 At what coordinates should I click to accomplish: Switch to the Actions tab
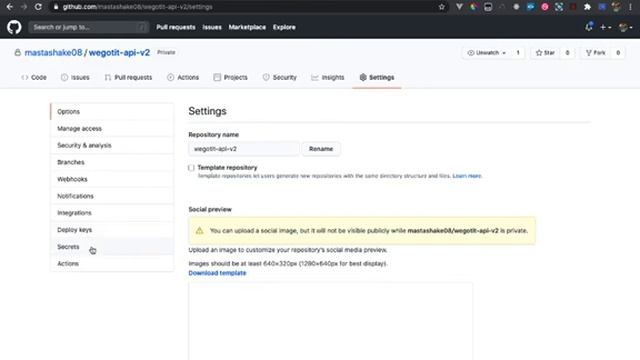click(x=183, y=78)
